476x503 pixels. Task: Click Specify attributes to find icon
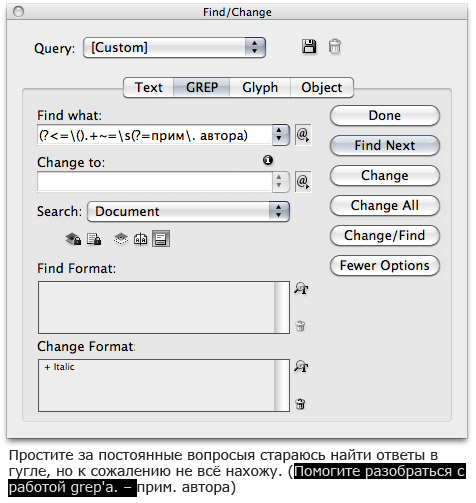301,289
